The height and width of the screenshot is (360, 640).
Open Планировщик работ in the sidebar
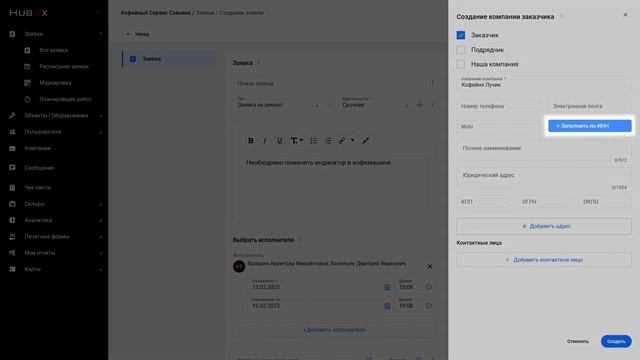click(65, 99)
